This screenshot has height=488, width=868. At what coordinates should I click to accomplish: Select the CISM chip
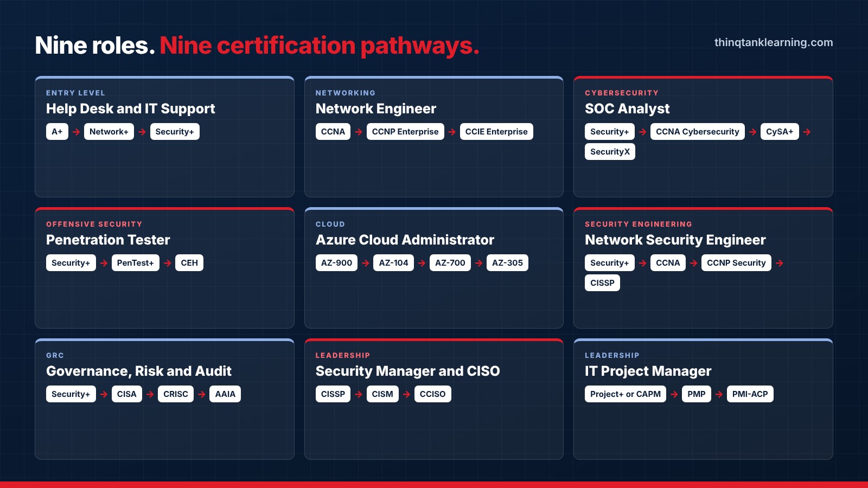(382, 394)
